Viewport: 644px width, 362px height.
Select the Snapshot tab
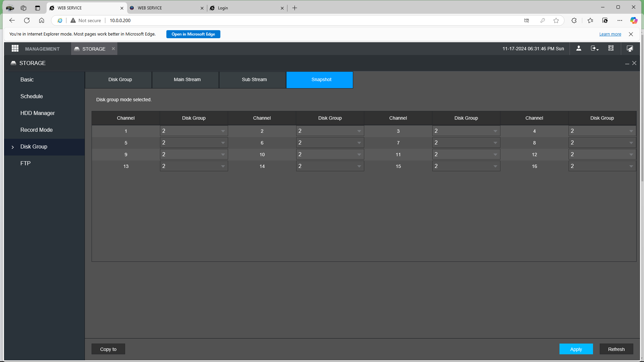(x=320, y=80)
